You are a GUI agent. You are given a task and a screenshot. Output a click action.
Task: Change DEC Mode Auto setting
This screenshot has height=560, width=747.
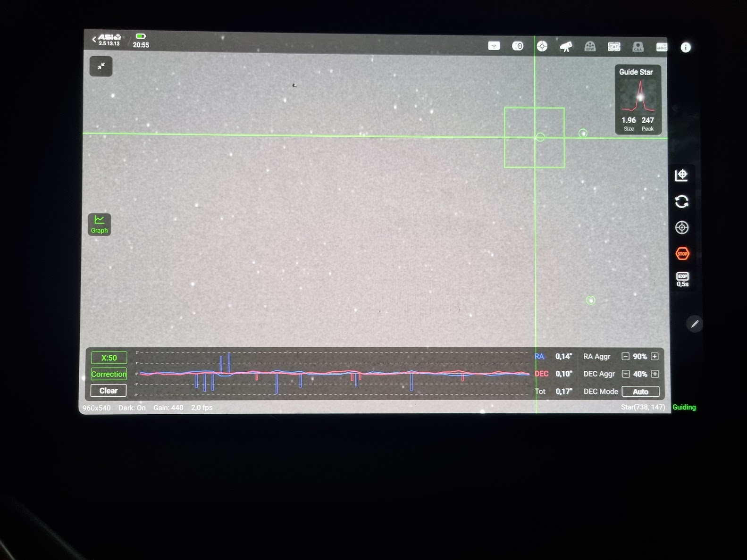point(640,392)
